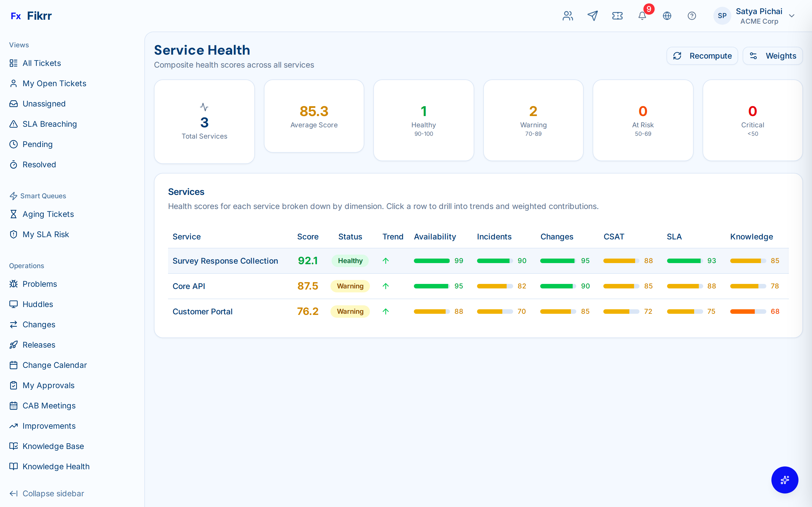Select the SLA Breaching view
This screenshot has height=507, width=812.
49,124
